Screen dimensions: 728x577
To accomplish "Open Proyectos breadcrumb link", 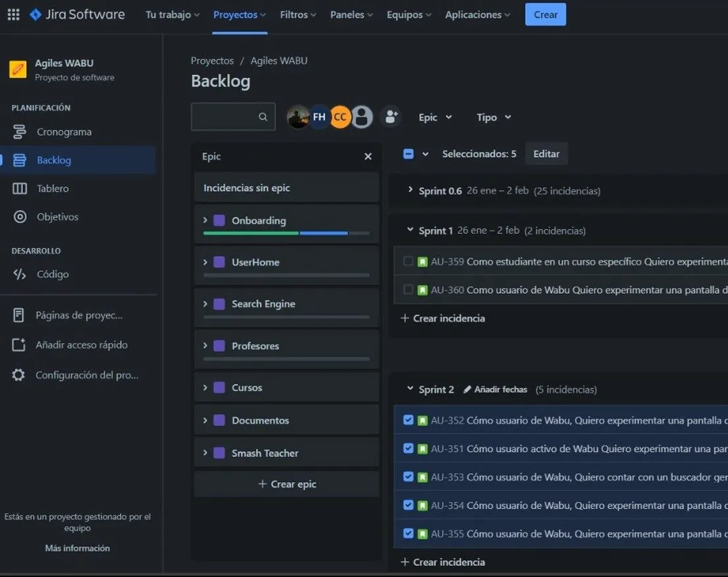I will 212,61.
